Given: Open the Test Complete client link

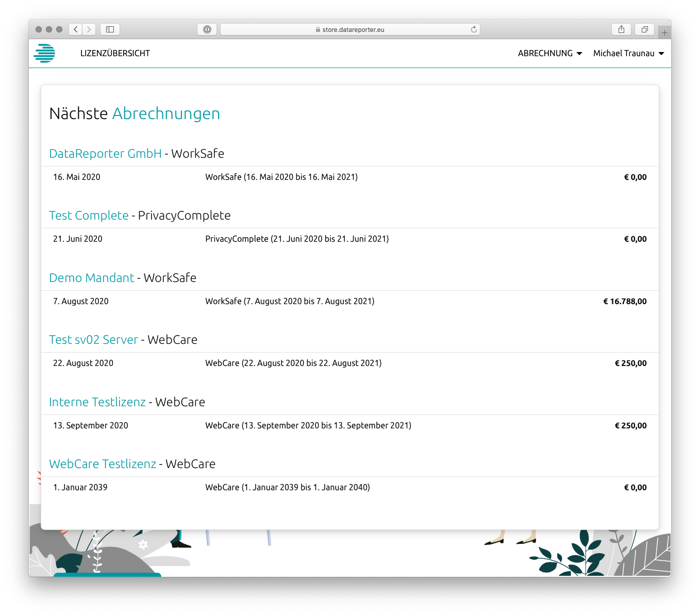Looking at the screenshot, I should pos(89,215).
